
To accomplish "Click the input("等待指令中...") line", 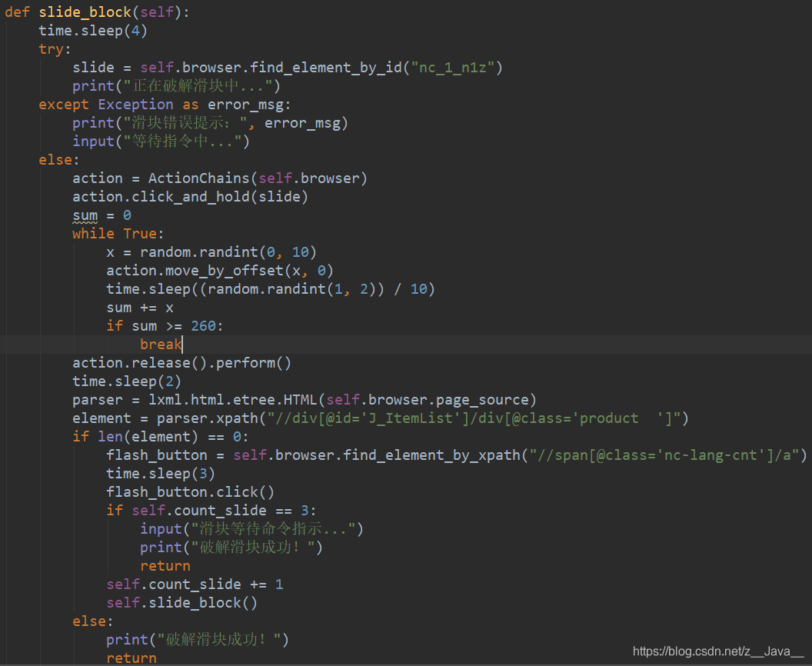I will [161, 142].
